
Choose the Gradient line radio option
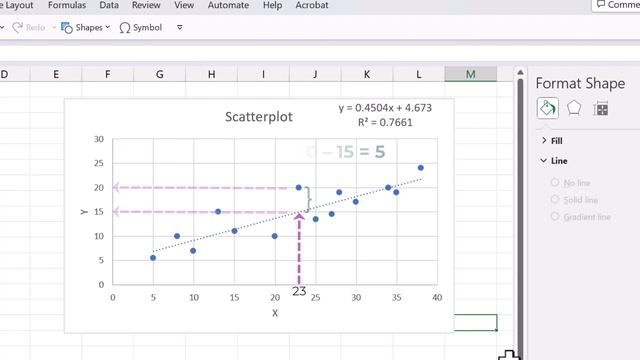click(x=554, y=216)
